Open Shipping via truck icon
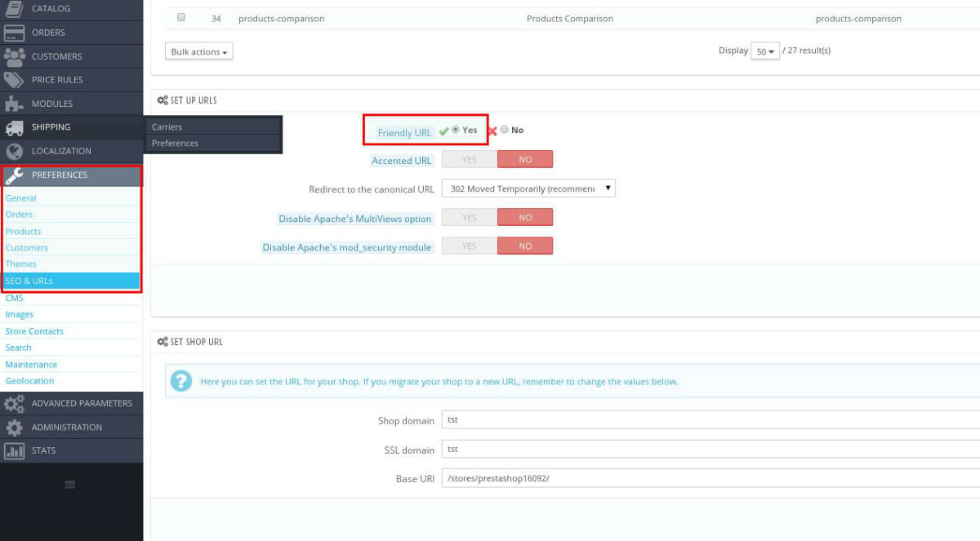The width and height of the screenshot is (980, 541). tap(14, 127)
